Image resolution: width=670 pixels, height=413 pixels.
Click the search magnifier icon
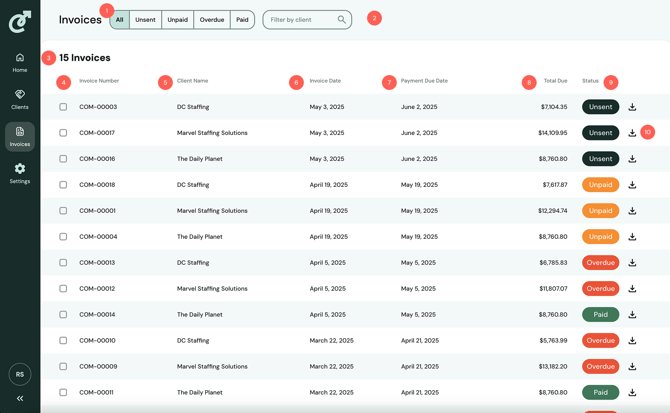click(x=342, y=20)
